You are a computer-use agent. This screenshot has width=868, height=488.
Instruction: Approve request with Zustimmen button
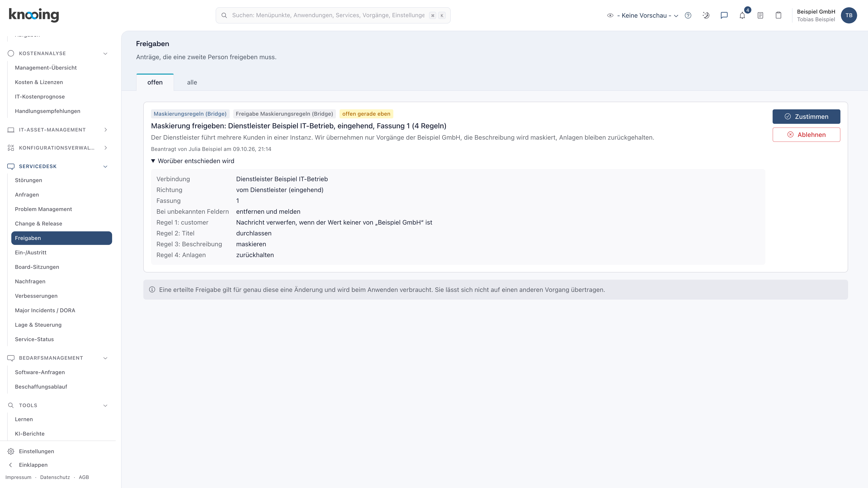pos(806,117)
